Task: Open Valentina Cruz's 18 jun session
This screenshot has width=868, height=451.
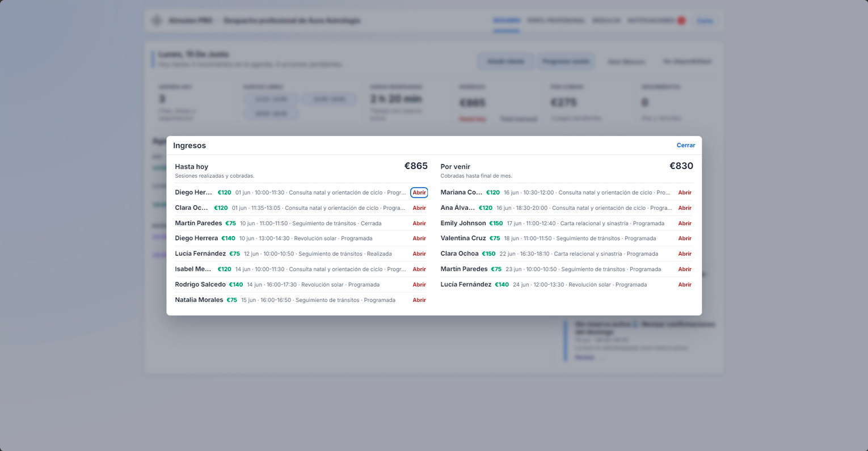Action: (x=685, y=239)
